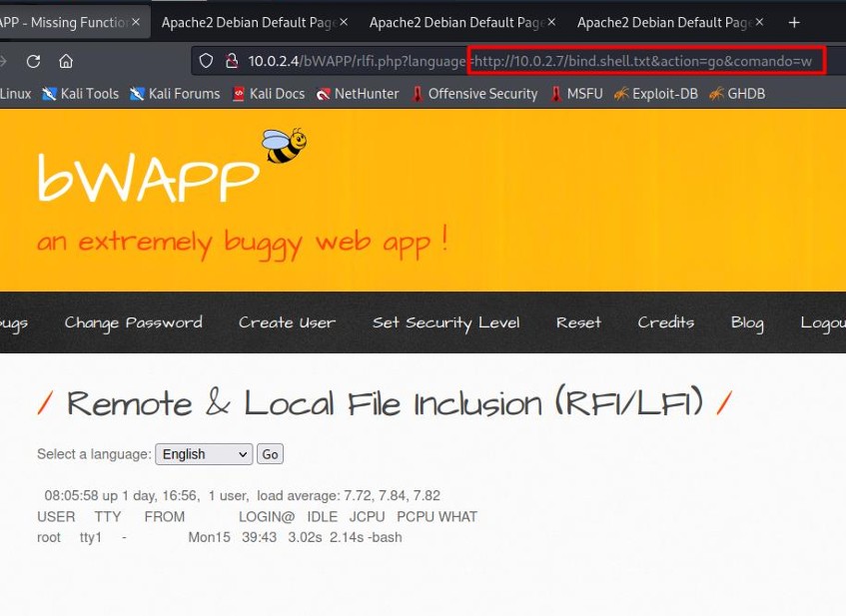Image resolution: width=846 pixels, height=616 pixels.
Task: Close the second Apache2 Debian Default Page tab
Action: click(551, 22)
